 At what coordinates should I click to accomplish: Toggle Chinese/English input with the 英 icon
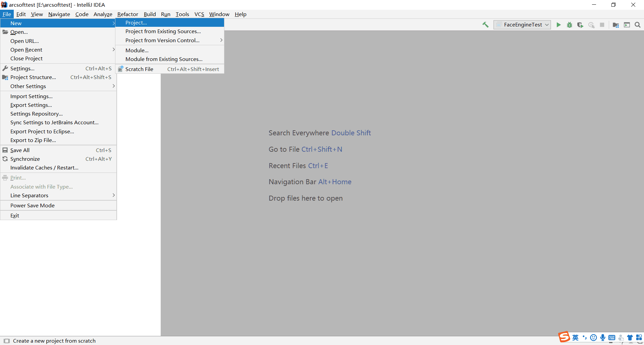point(576,338)
